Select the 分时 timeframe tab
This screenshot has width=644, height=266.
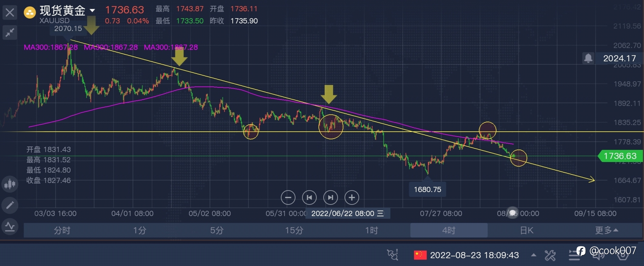point(62,230)
